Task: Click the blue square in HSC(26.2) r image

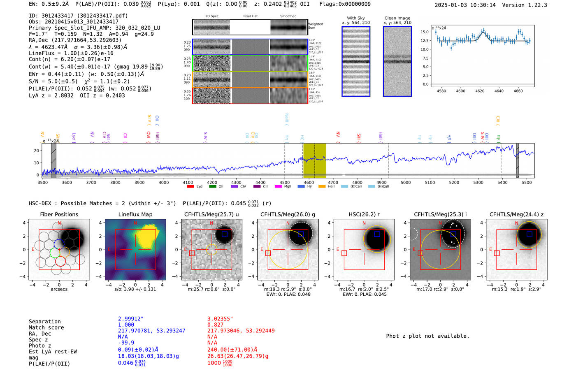Action: click(377, 234)
